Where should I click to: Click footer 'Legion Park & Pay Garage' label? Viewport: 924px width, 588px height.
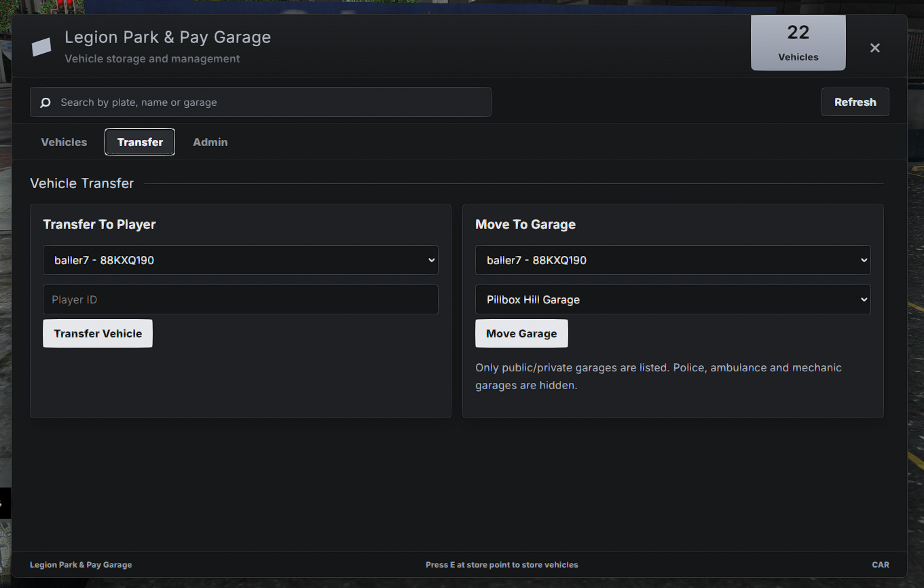(x=81, y=565)
